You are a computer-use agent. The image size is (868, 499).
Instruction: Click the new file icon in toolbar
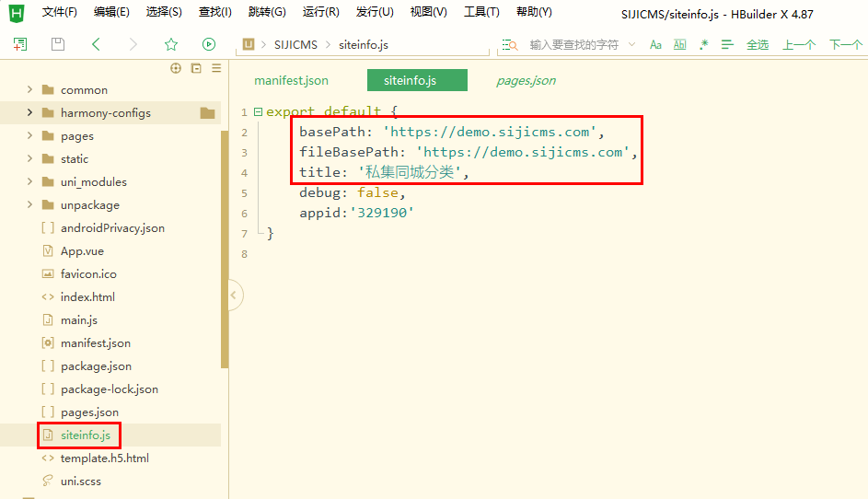click(20, 44)
